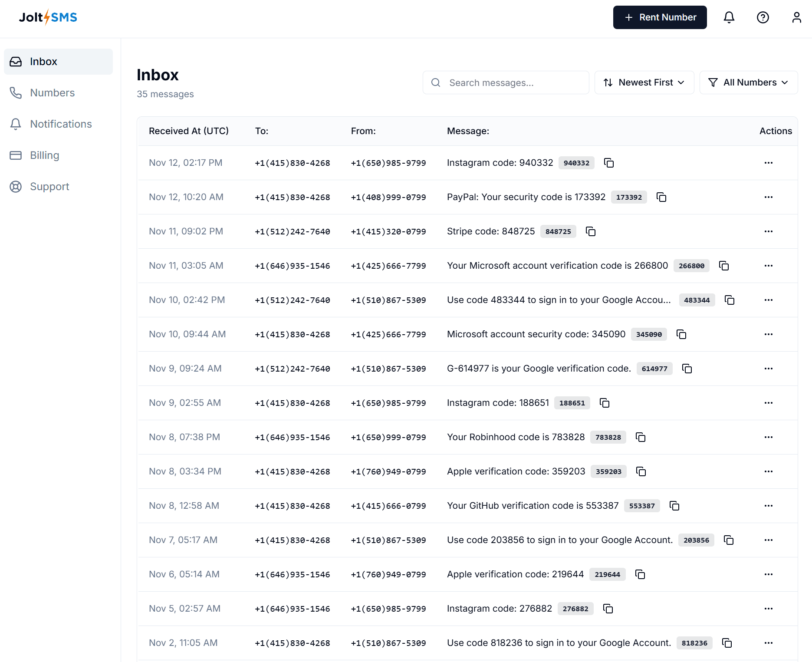
Task: Go to the Billing page
Action: click(45, 155)
